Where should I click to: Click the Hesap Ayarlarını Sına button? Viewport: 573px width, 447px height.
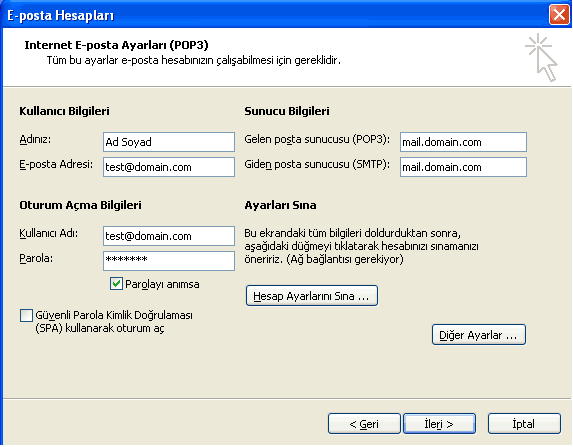tap(312, 296)
